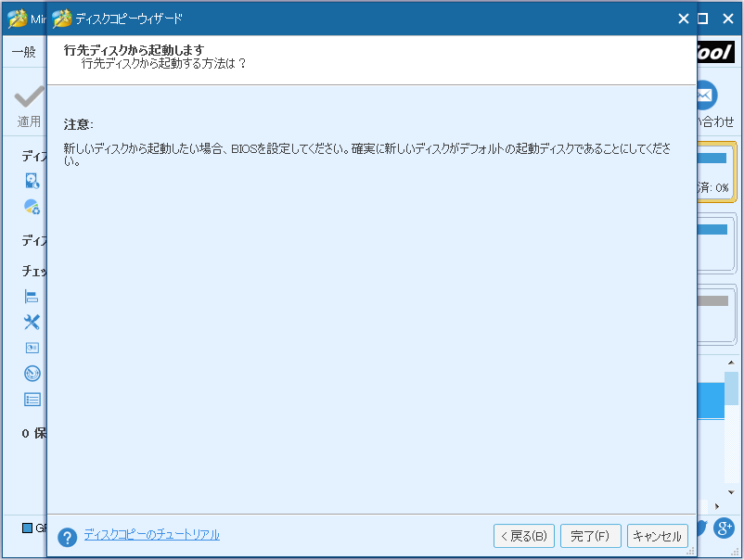Click the mail contact icon in the main window
This screenshot has width=744, height=560.
point(706,95)
